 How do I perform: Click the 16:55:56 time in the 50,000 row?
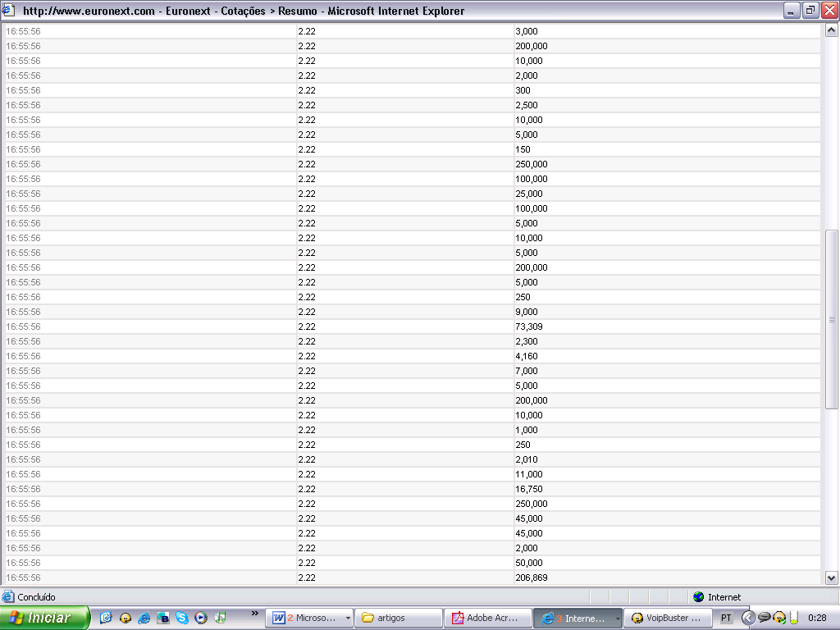[x=23, y=563]
